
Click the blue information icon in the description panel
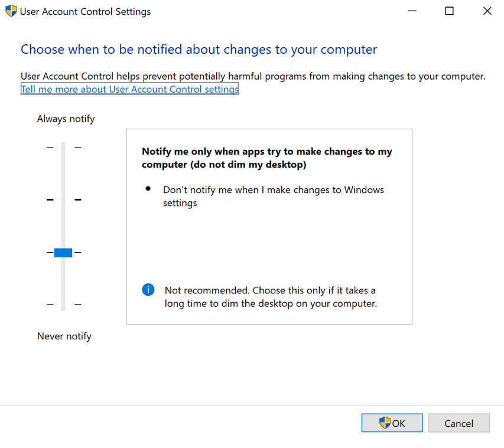tap(148, 290)
